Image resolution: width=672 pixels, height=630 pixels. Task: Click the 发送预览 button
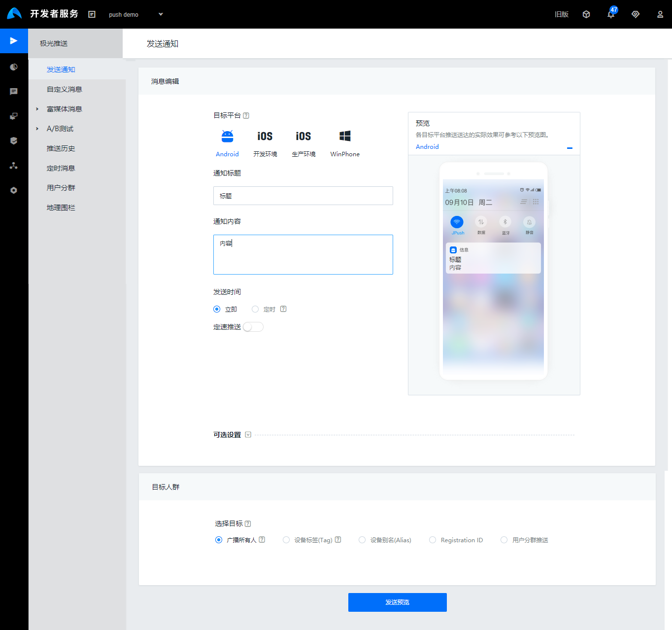click(398, 602)
